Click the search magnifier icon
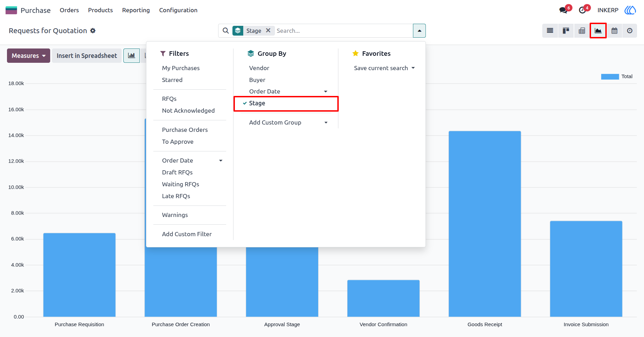Viewport: 644px width, 337px height. [x=226, y=31]
